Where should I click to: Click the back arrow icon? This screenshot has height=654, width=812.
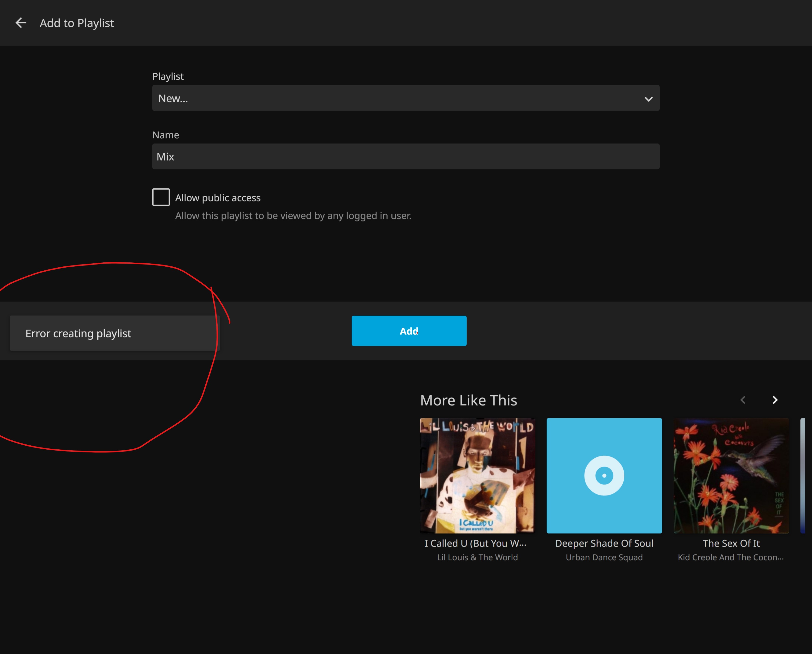[21, 23]
